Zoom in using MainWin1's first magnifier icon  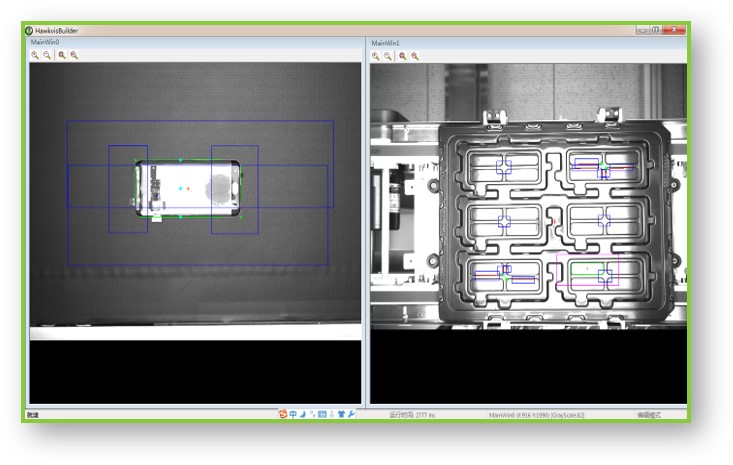click(x=376, y=56)
